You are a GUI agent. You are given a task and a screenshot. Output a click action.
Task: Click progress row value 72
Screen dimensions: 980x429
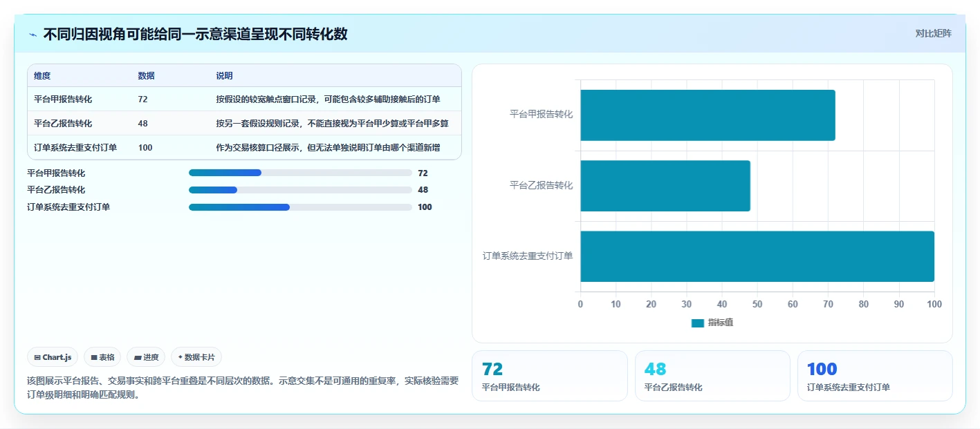pyautogui.click(x=423, y=173)
